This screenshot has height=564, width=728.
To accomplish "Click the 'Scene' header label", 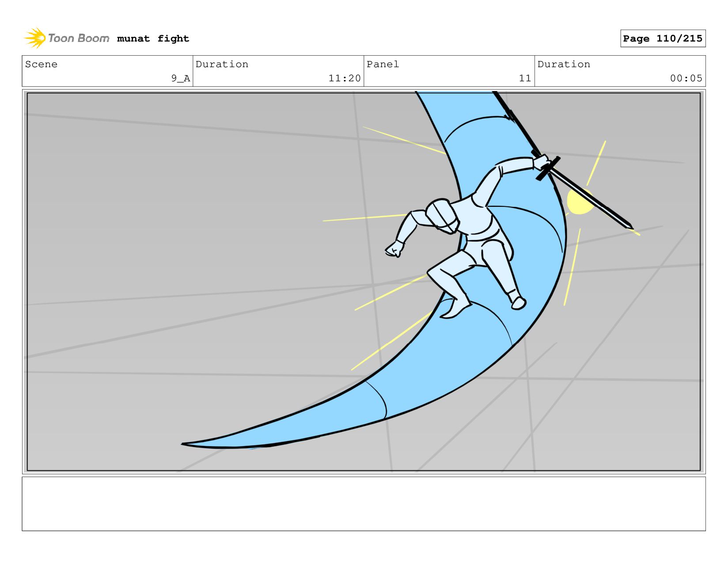I will (41, 64).
